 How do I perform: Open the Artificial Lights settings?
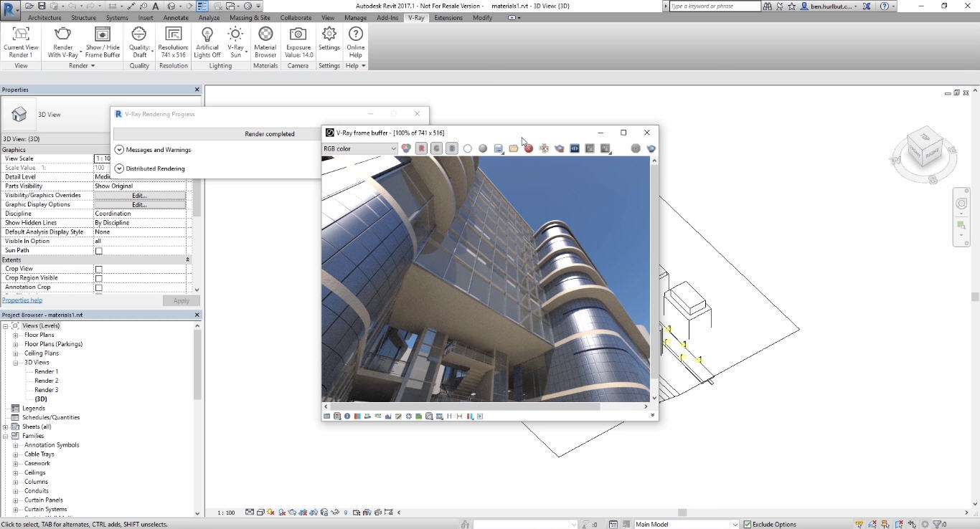click(x=207, y=42)
